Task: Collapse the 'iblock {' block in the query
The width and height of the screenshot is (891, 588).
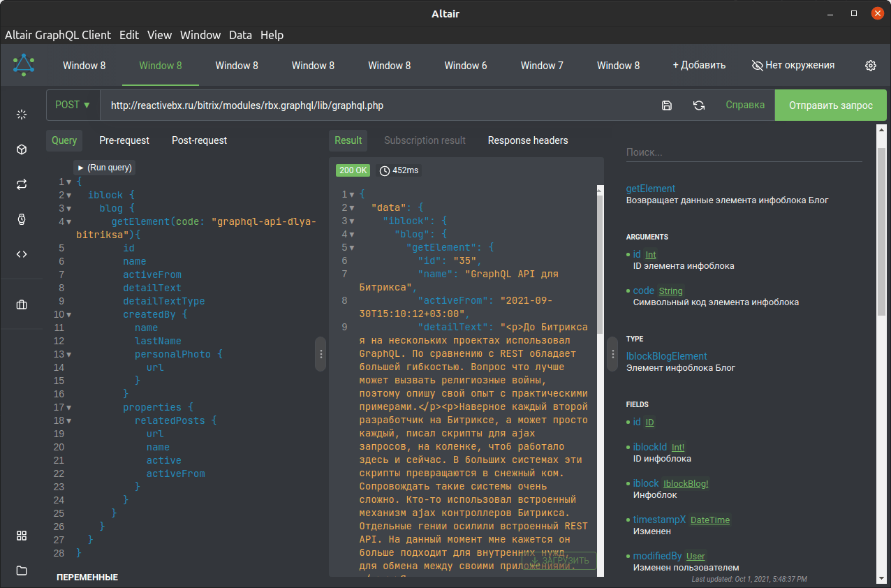Action: tap(69, 196)
